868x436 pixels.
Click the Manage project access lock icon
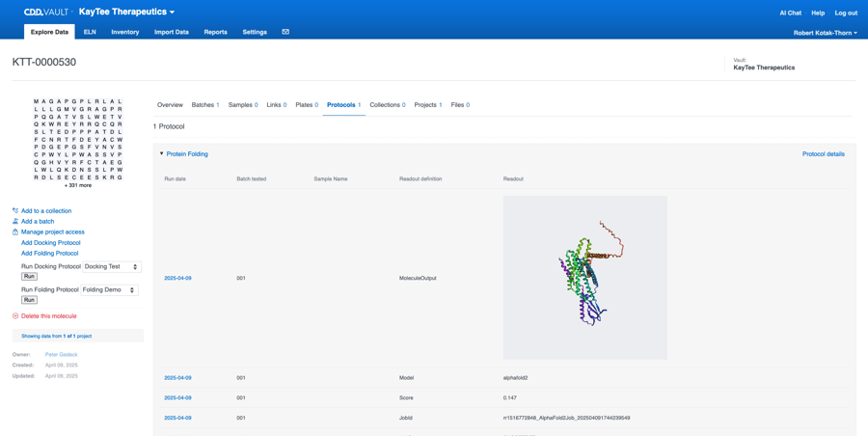15,232
